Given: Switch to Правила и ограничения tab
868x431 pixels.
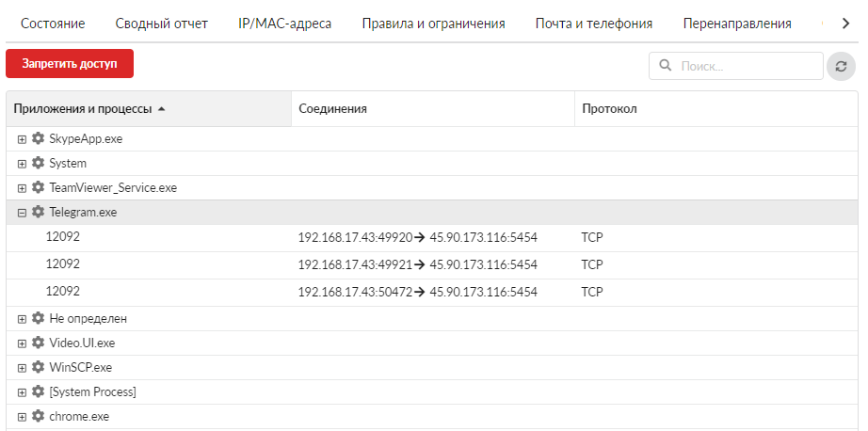Looking at the screenshot, I should [x=433, y=24].
